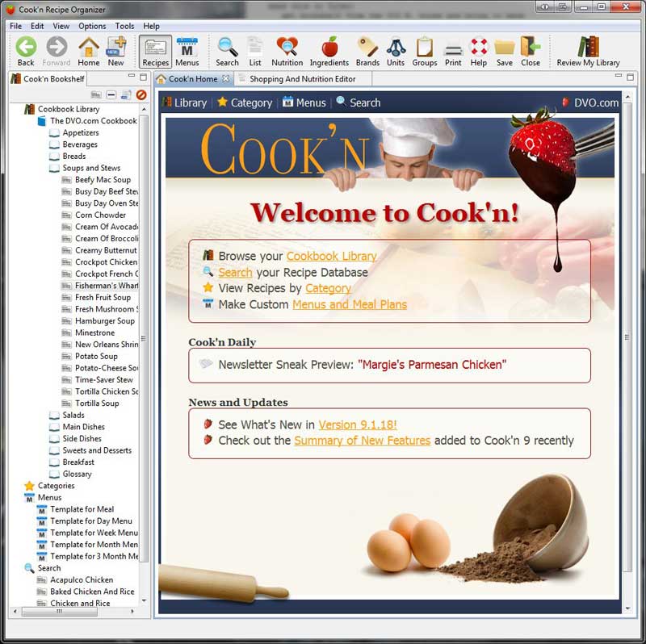Click the red stop icon in Bookshelf toolbar

point(141,95)
